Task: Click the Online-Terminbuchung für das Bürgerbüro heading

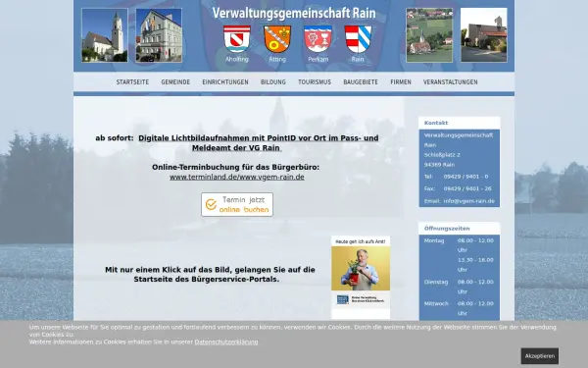Action: coord(235,167)
